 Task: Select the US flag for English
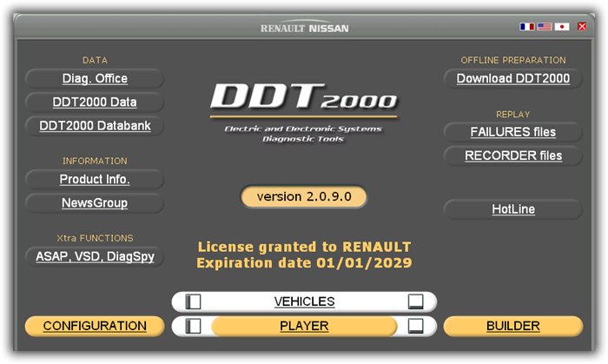click(x=544, y=27)
